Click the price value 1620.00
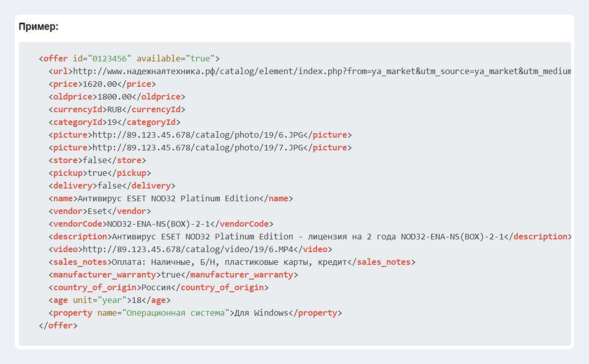Image resolution: width=589 pixels, height=364 pixels. coord(100,84)
